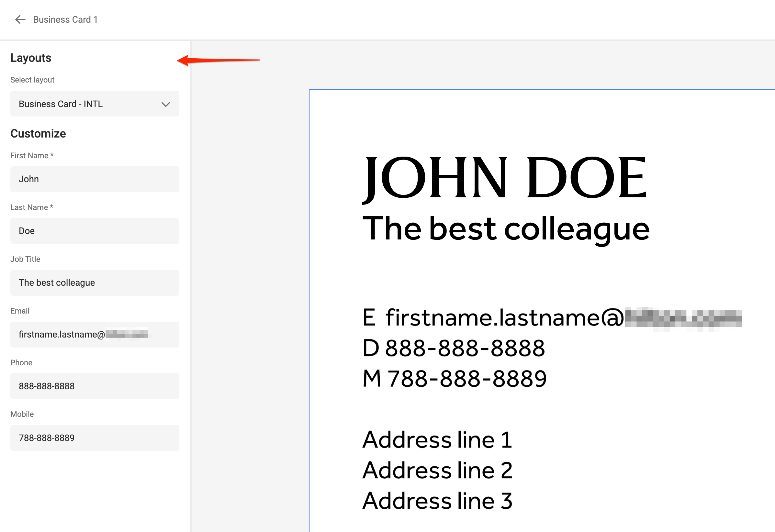Screen dimensions: 775x532
Task: Click Address line 2 on the card
Action: tap(438, 470)
